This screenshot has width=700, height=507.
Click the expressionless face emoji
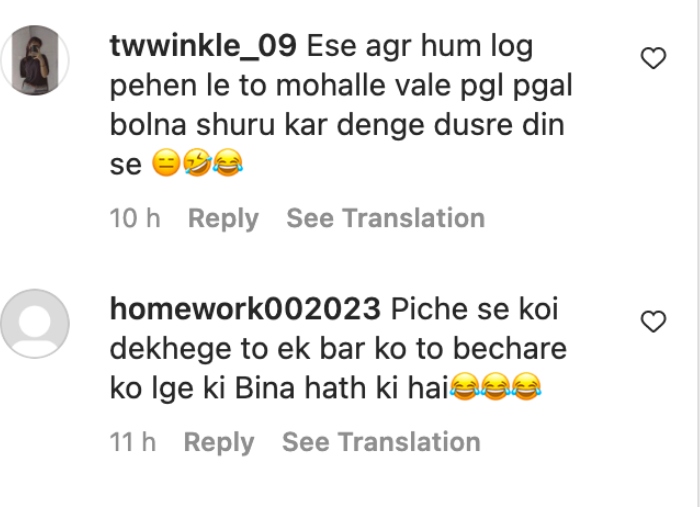[x=166, y=163]
